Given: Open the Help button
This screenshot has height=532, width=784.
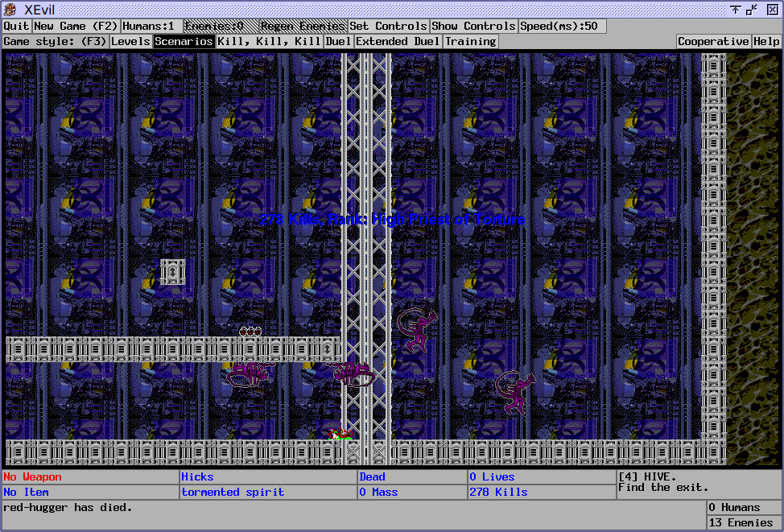Looking at the screenshot, I should click(x=766, y=42).
